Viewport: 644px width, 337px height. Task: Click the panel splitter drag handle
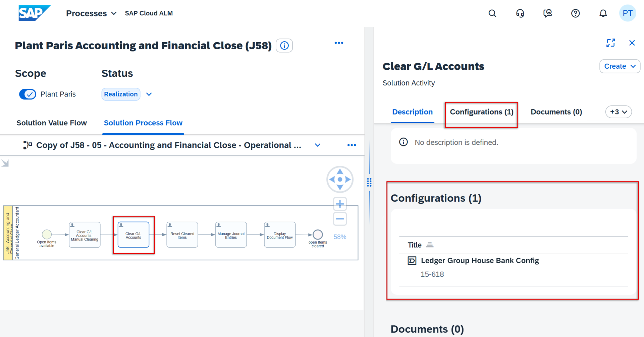click(369, 182)
